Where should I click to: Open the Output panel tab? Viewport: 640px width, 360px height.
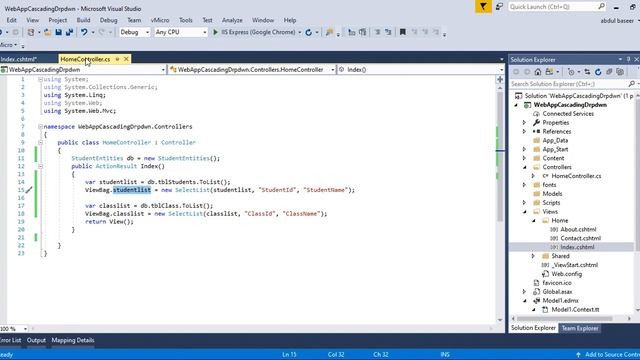pos(36,340)
